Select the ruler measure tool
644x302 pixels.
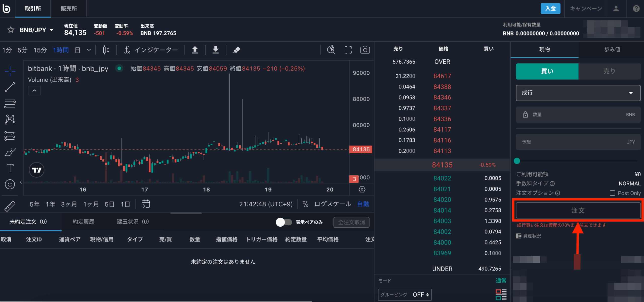click(10, 206)
